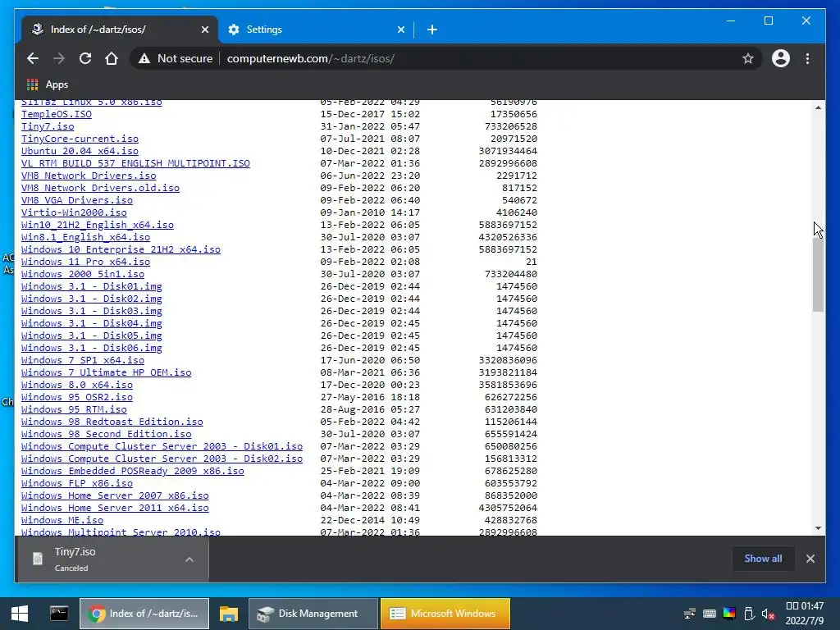This screenshot has width=840, height=630.
Task: Open a new browser tab
Action: pyautogui.click(x=431, y=30)
